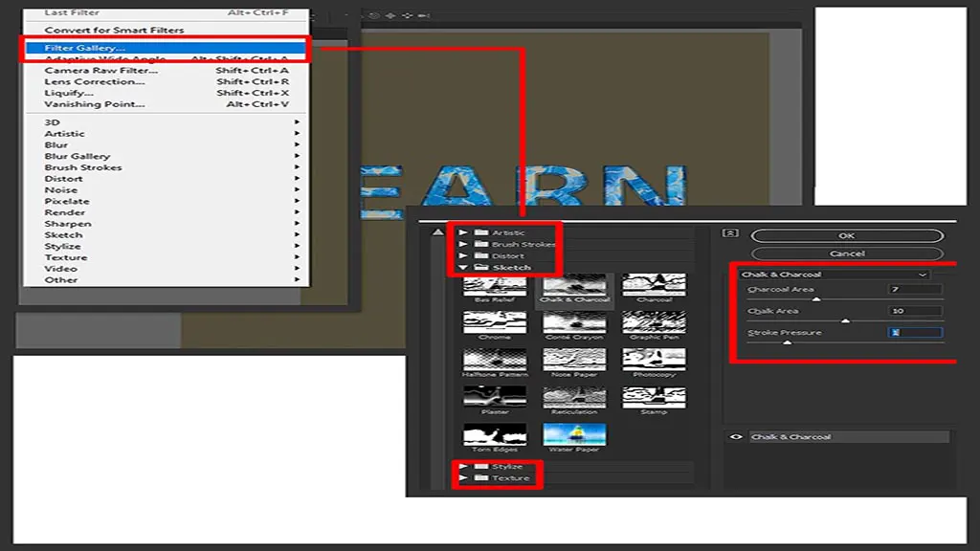980x551 pixels.
Task: Select the Graphic Pen filter thumbnail
Action: [x=654, y=326]
